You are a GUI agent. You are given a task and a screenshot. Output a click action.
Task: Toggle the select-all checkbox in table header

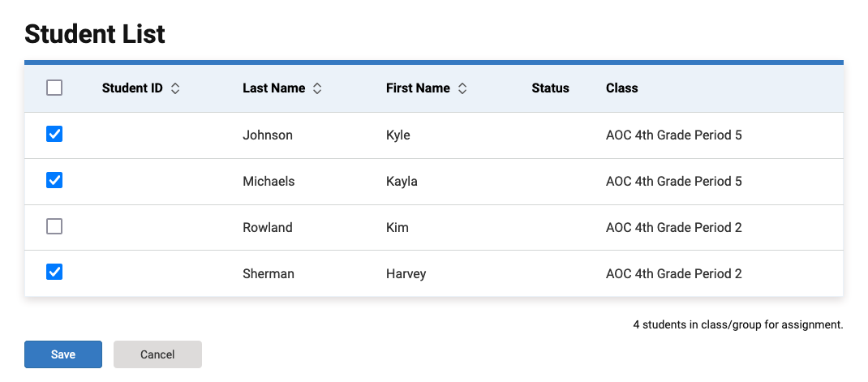tap(54, 88)
